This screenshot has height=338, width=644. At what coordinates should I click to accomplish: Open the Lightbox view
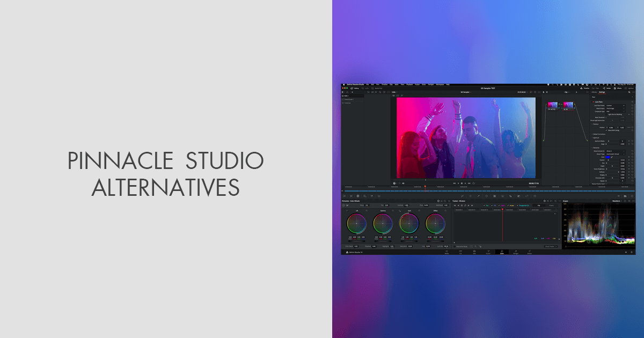pos(630,88)
